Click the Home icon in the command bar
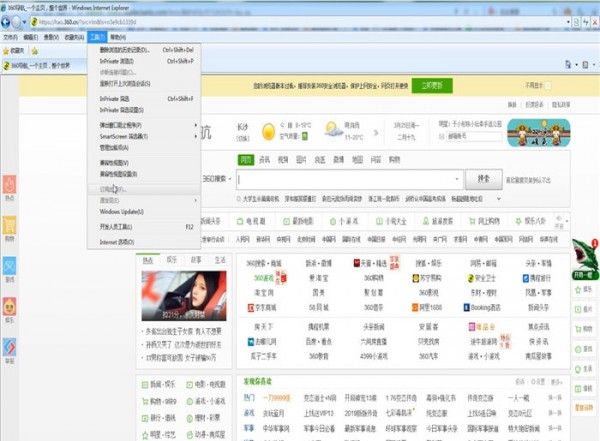Image resolution: width=600 pixels, height=441 pixels. click(568, 65)
